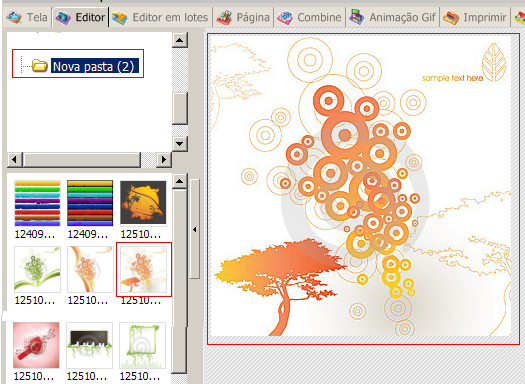Screen dimensions: 525x384
Task: Collapse the side panel with arrow handle
Action: click(195, 229)
